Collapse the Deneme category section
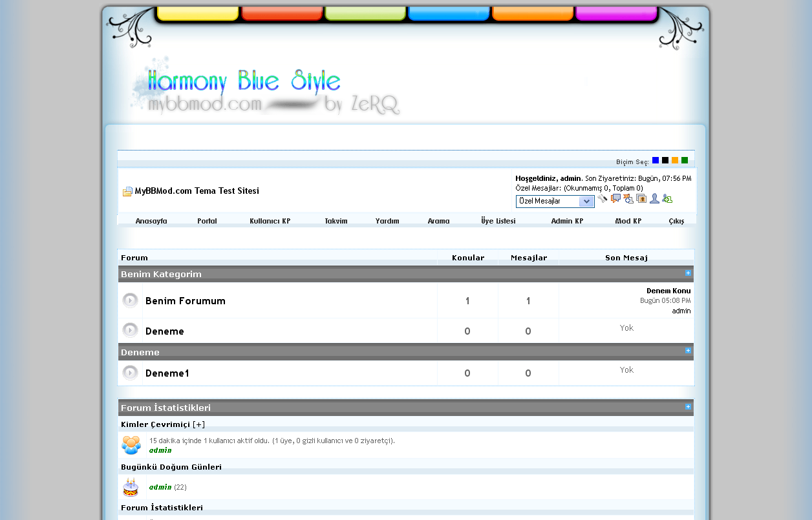The height and width of the screenshot is (520, 812). click(x=688, y=351)
